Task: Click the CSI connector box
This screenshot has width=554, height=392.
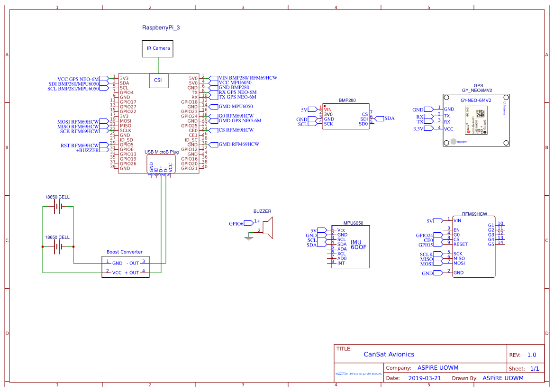Action: (x=158, y=81)
